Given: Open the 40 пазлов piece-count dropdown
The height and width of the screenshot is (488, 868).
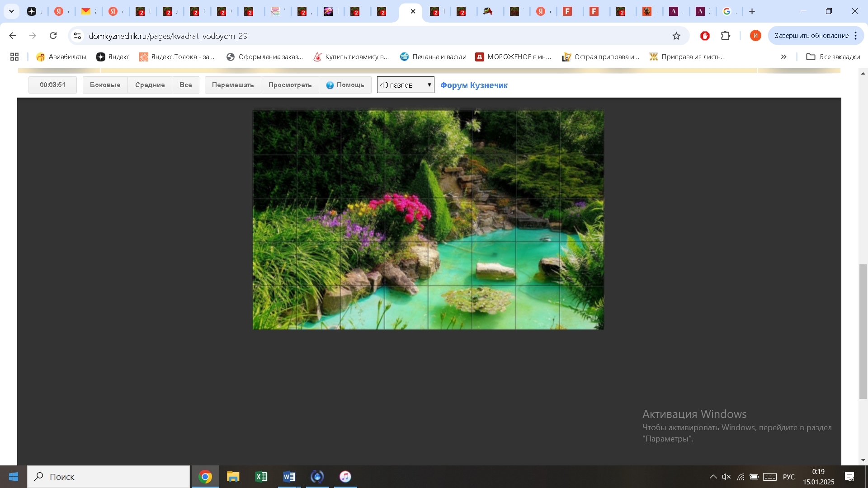Looking at the screenshot, I should (406, 85).
